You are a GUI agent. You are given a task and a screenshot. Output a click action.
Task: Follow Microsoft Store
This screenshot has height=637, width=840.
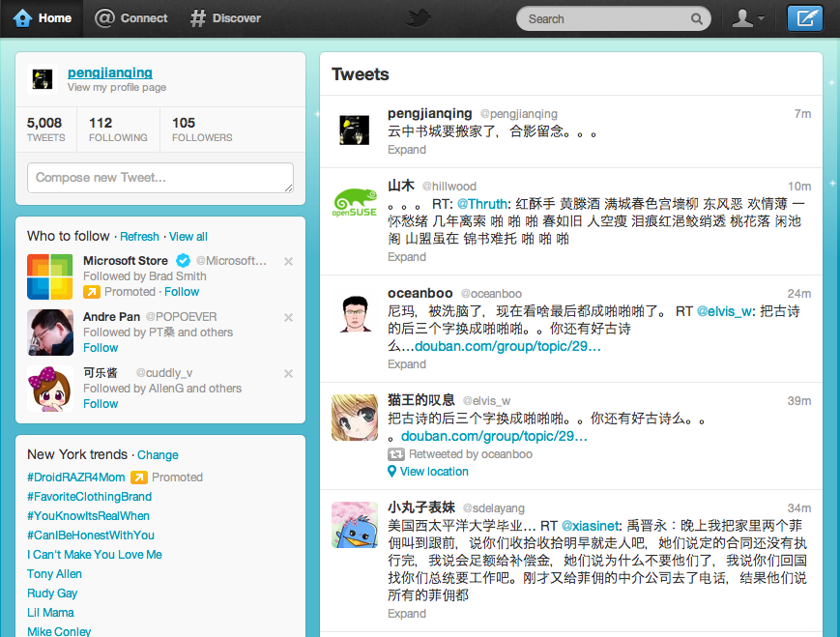(x=182, y=292)
